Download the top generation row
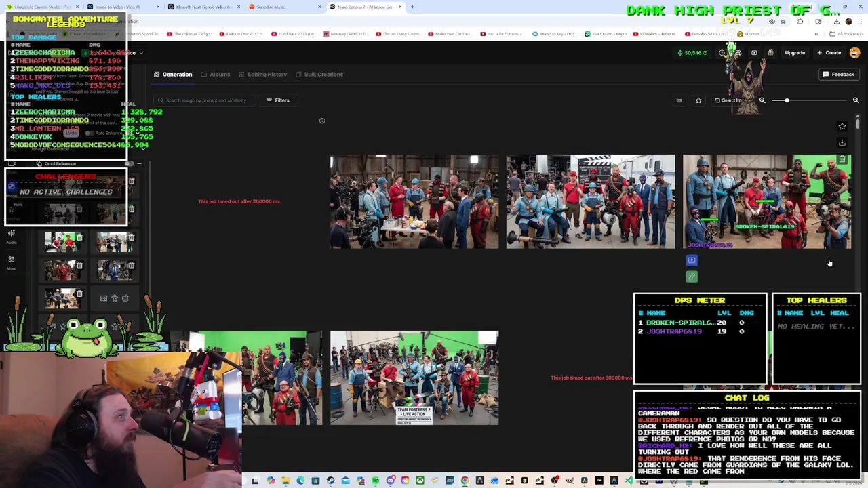 click(842, 142)
